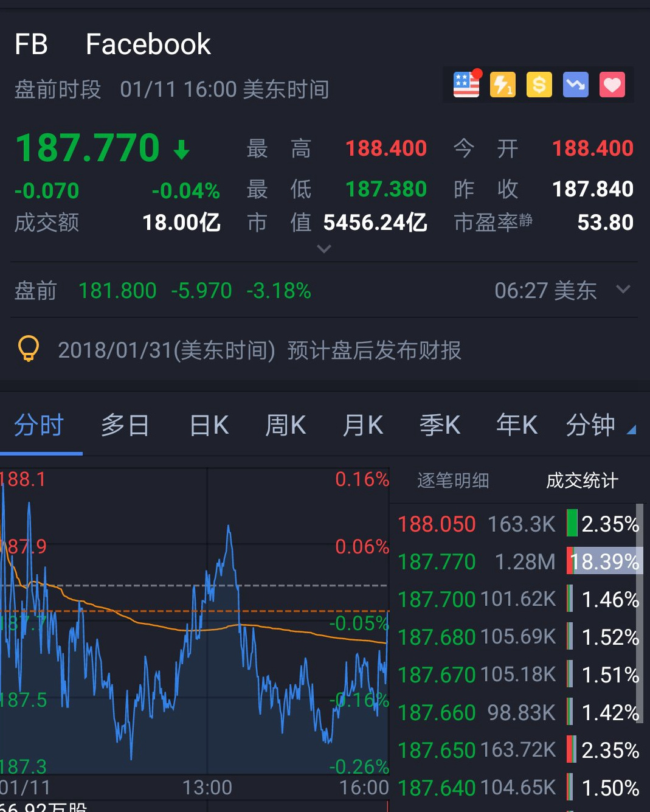Tap the pre-market price 181.800

click(117, 291)
